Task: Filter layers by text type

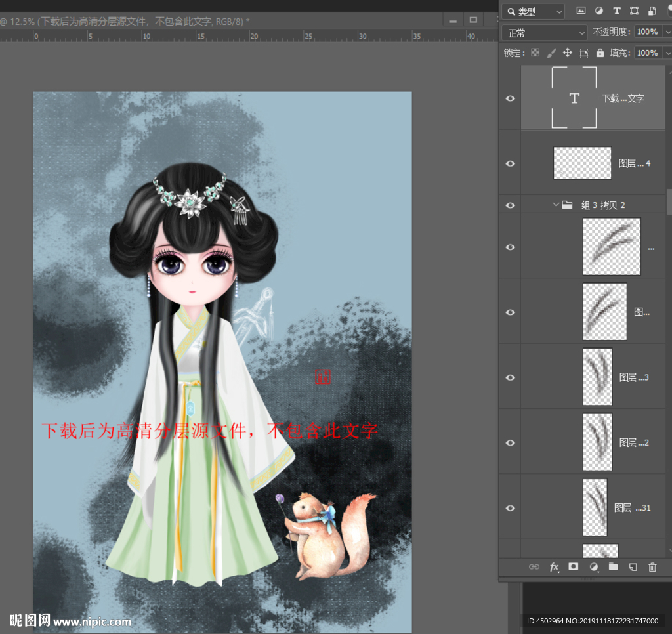Action: pos(616,11)
